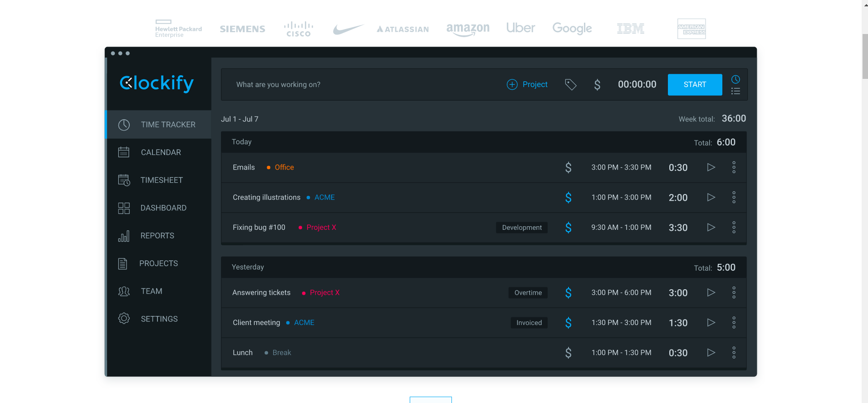Click the Team sidebar icon
Image resolution: width=868 pixels, height=403 pixels.
[x=124, y=291]
